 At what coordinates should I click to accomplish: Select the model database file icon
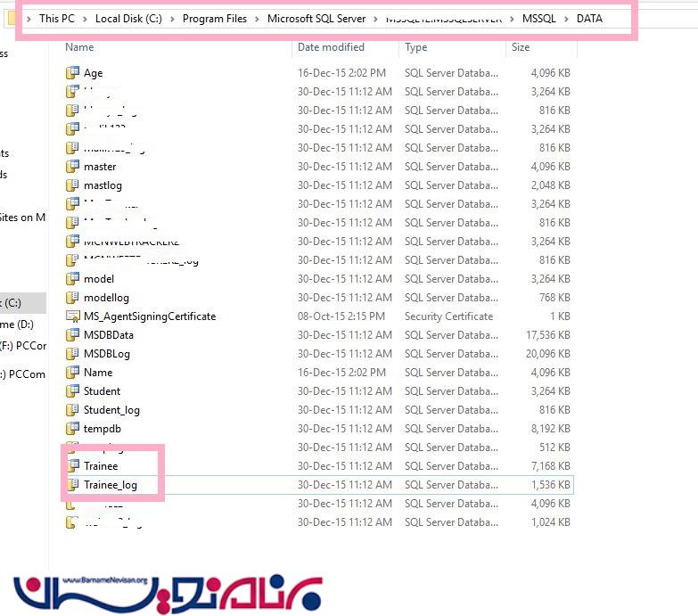(72, 279)
